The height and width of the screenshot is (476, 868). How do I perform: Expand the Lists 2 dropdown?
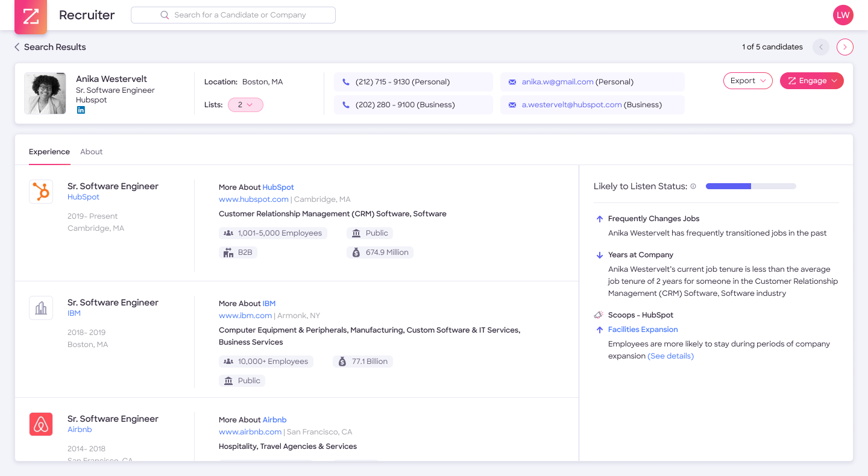(245, 105)
